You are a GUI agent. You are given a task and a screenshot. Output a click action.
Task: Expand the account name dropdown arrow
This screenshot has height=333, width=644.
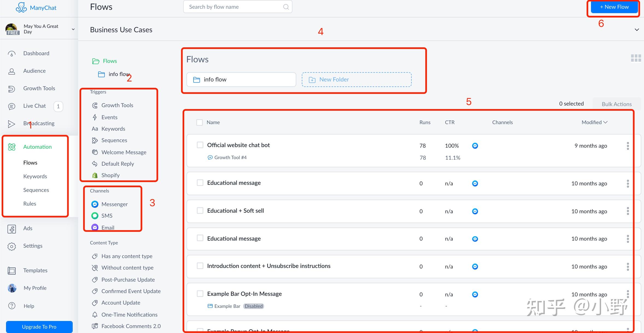[73, 29]
